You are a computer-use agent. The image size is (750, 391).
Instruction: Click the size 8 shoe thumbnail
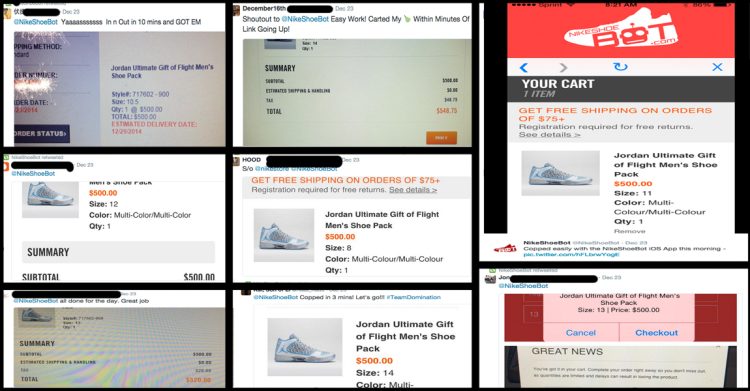(284, 235)
